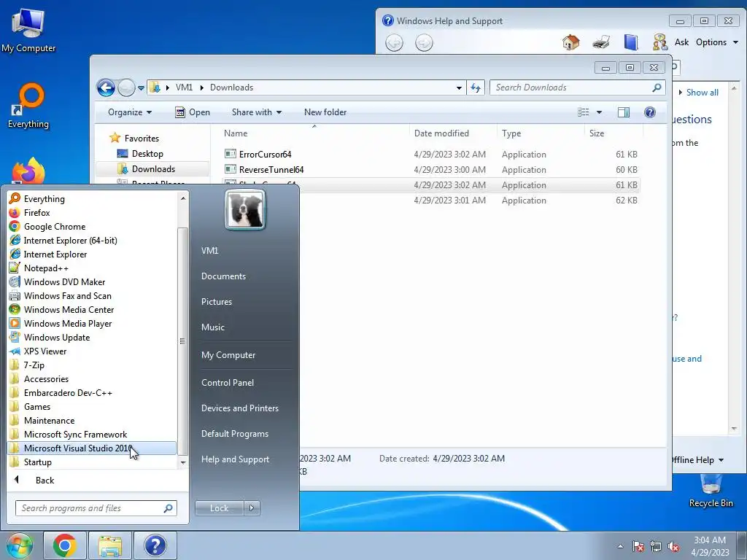Click Ask in Help and Support toolbar

pyautogui.click(x=681, y=42)
